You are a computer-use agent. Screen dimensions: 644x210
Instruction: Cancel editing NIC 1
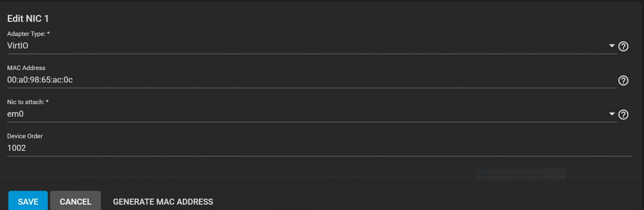coord(75,201)
